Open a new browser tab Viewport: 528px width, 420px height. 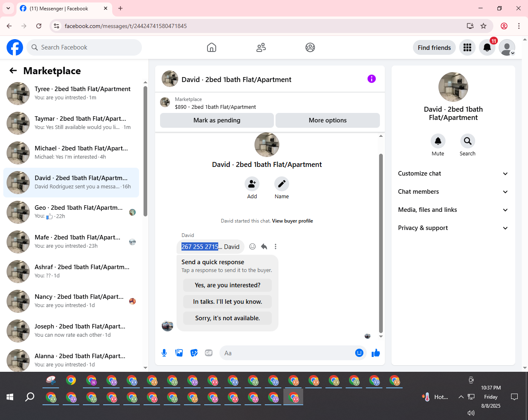120,8
